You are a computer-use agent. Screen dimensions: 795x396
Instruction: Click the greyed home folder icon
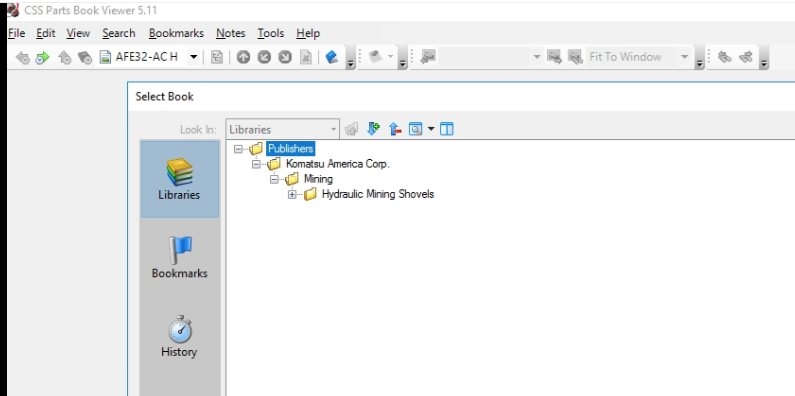pos(351,129)
